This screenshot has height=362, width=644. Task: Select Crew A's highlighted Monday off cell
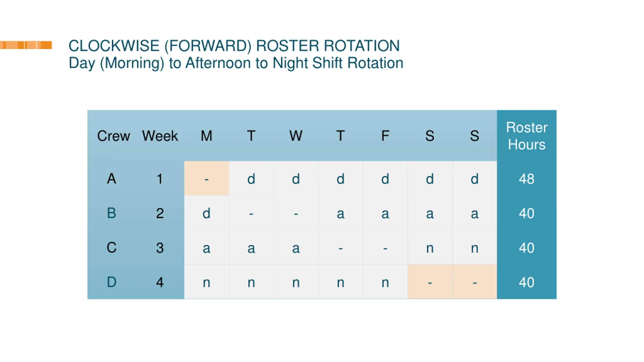[207, 178]
